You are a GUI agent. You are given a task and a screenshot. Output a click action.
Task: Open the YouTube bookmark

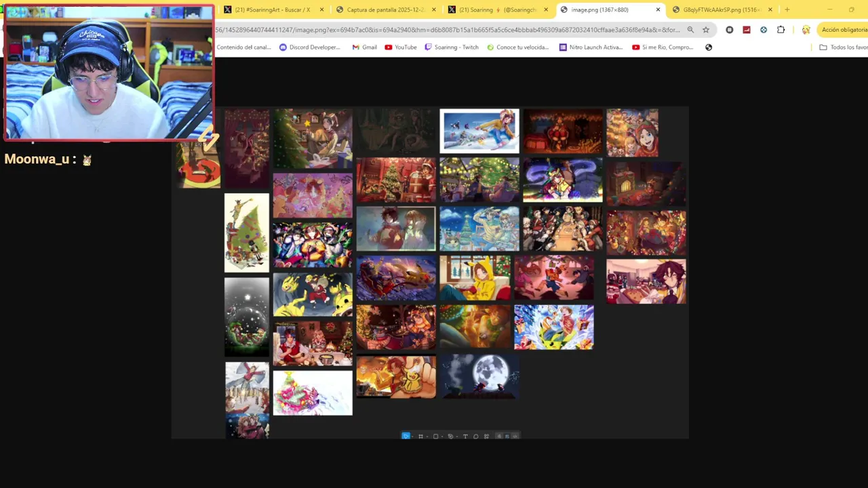point(401,47)
